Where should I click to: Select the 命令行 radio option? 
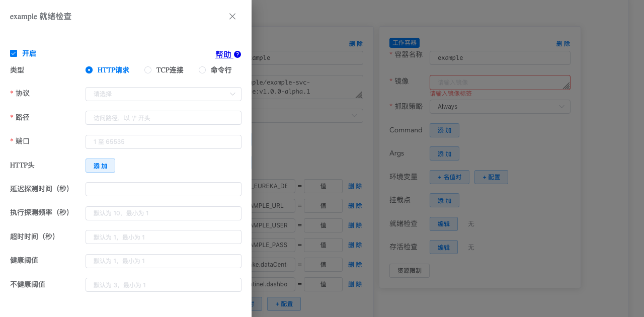(202, 70)
